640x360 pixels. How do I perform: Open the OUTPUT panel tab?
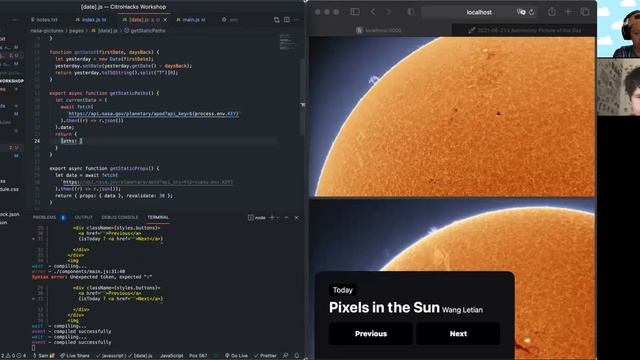(x=84, y=218)
